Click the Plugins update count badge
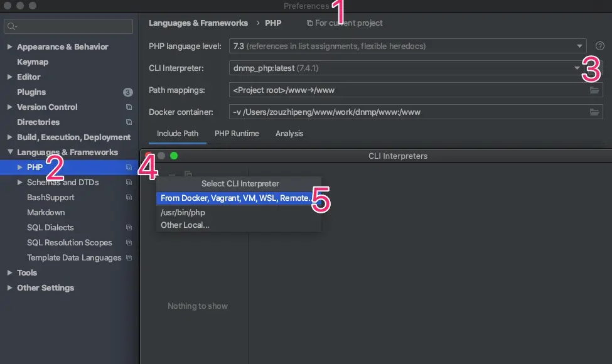This screenshot has width=612, height=364. [127, 92]
